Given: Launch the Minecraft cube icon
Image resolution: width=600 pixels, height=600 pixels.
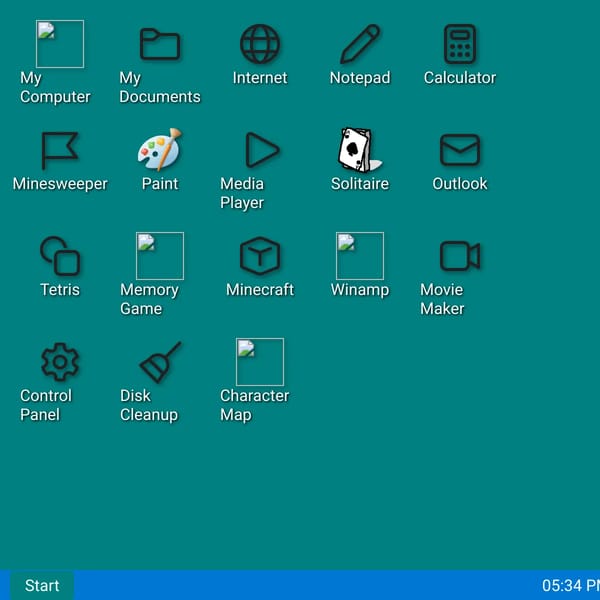Looking at the screenshot, I should 260,256.
